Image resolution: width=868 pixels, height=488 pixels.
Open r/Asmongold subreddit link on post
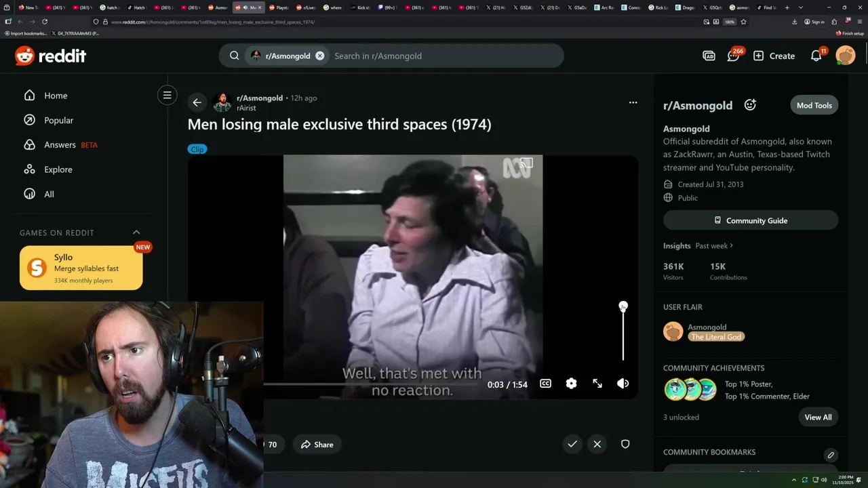click(x=260, y=98)
